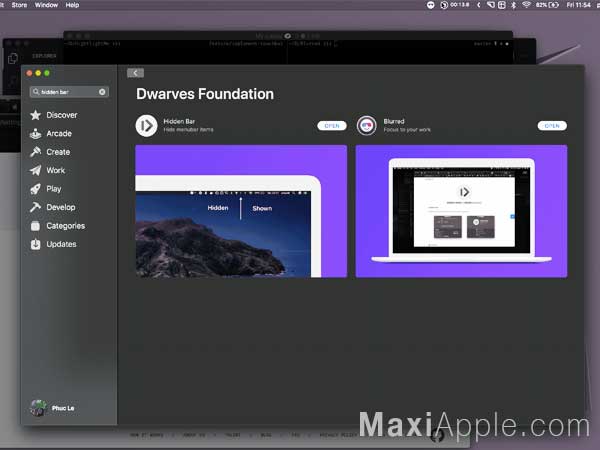Click the Work paper plane icon
This screenshot has height=450, width=600.
point(36,170)
